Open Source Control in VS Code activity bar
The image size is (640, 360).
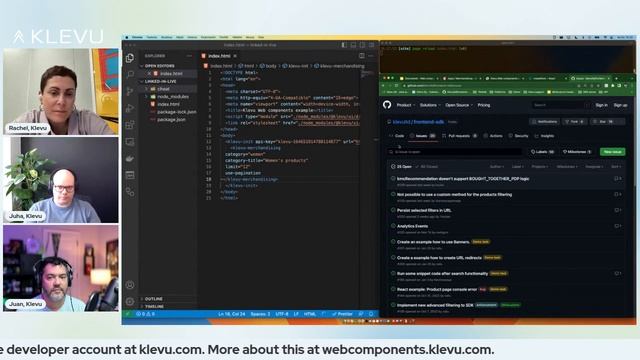(x=130, y=91)
